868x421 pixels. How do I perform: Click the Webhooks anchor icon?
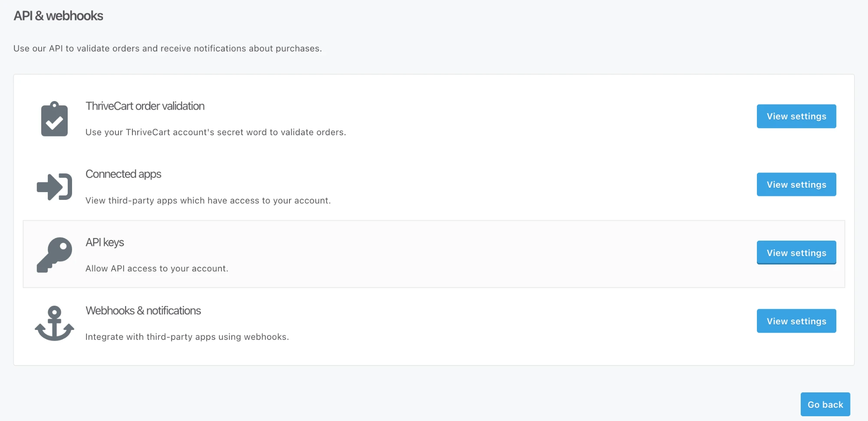point(54,323)
